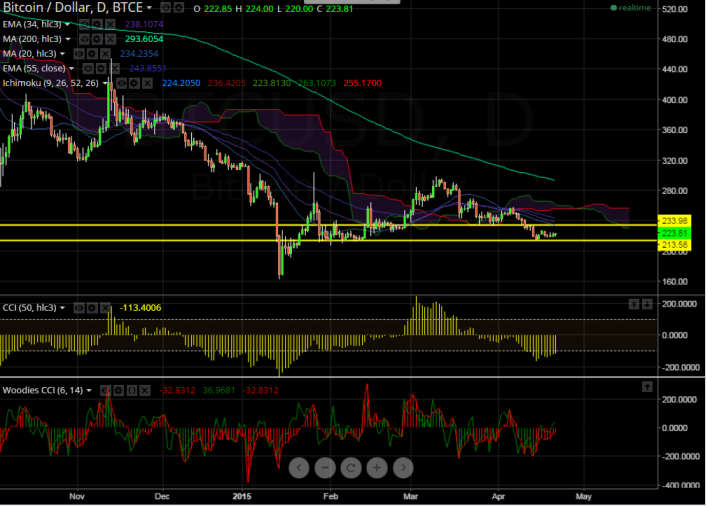This screenshot has width=706, height=506.
Task: Click the realtime status indicator
Action: (630, 8)
